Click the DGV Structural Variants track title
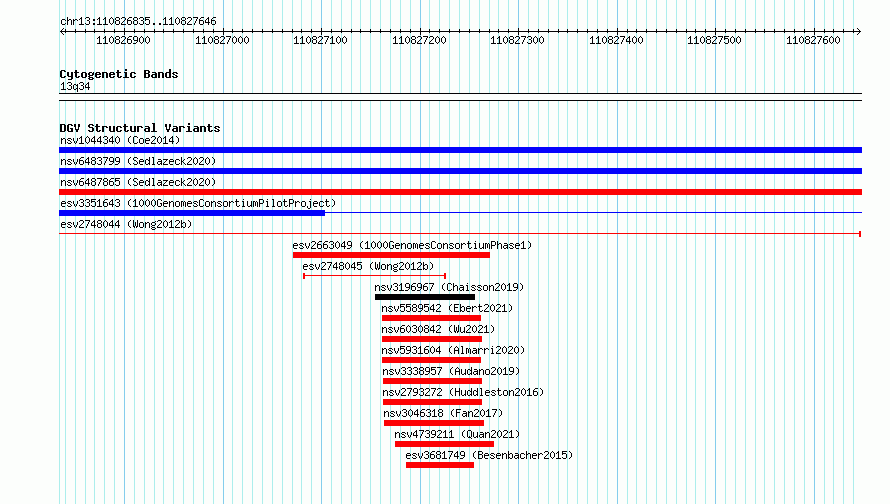Viewport: 890px width, 504px height. pyautogui.click(x=140, y=128)
